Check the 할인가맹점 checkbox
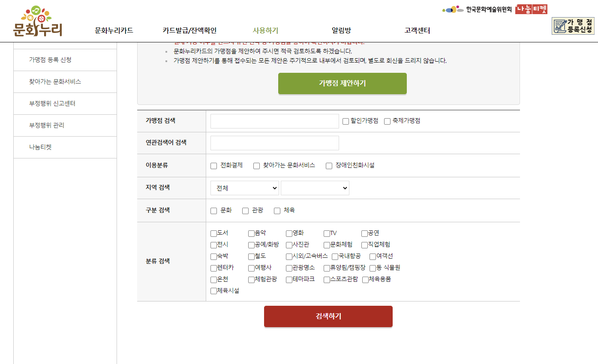Image resolution: width=598 pixels, height=364 pixels. coord(346,122)
